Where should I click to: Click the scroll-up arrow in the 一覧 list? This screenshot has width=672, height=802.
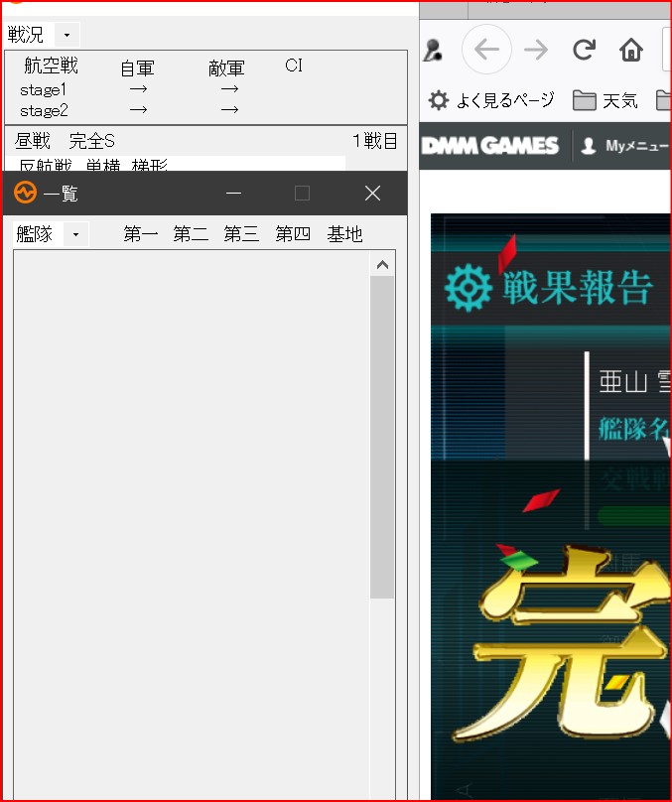(382, 264)
